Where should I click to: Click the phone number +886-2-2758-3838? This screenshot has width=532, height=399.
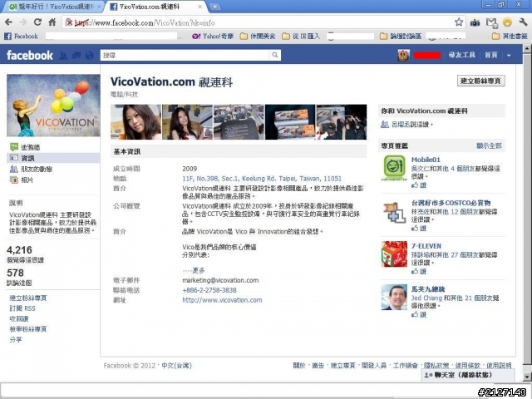(209, 290)
